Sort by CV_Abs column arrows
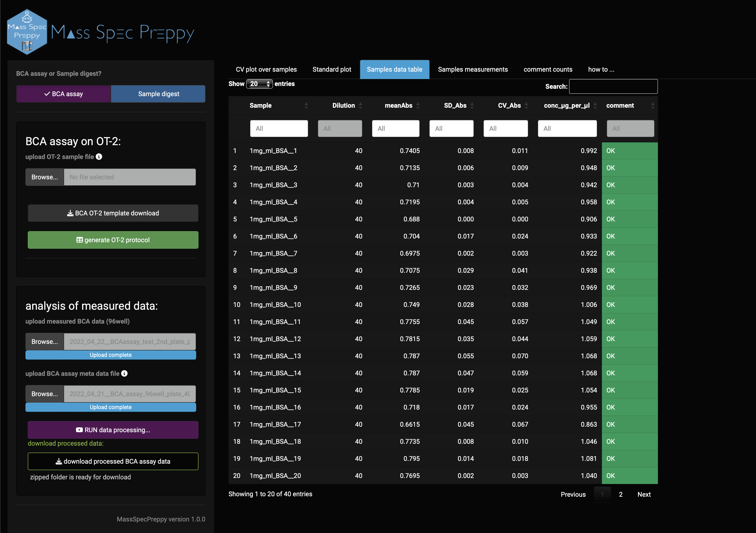Screen dimensions: 756x533 point(526,105)
